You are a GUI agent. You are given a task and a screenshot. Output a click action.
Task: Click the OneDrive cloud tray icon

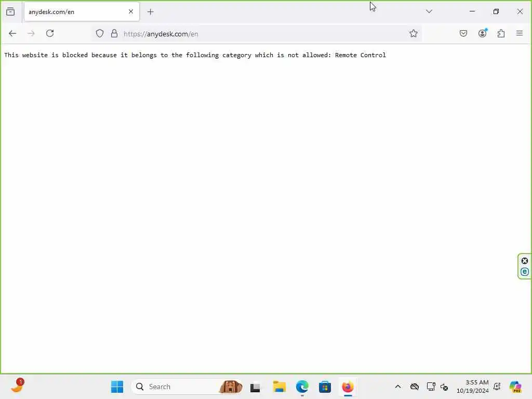pos(414,387)
